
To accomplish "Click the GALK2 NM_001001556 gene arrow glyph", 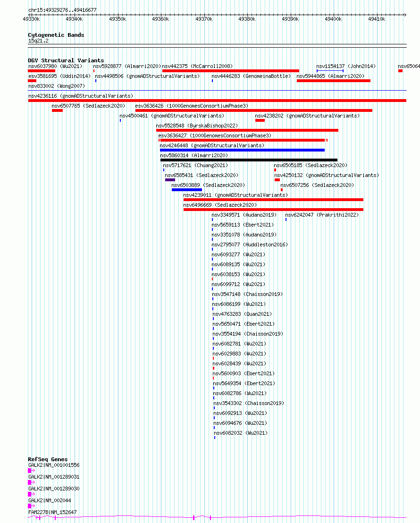I will pyautogui.click(x=31, y=470).
